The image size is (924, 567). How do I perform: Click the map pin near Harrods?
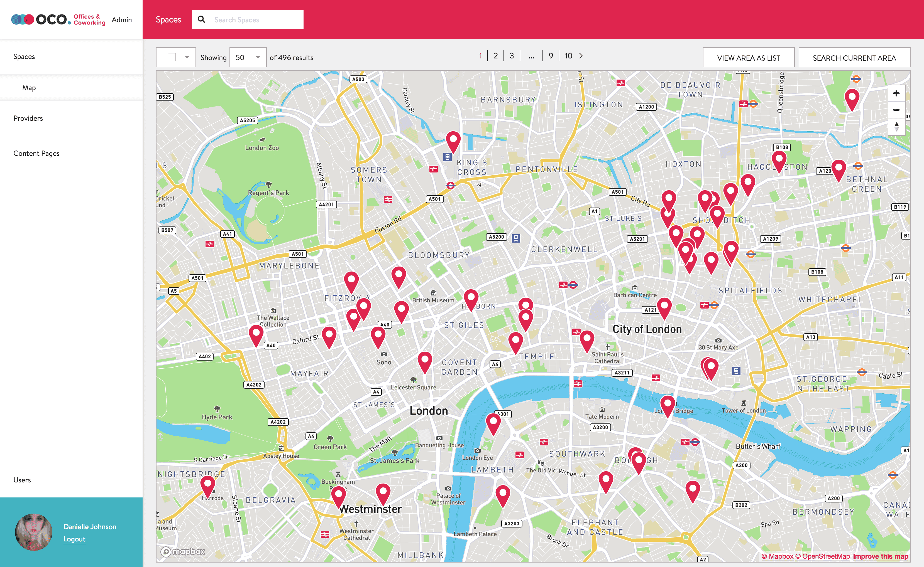tap(207, 484)
